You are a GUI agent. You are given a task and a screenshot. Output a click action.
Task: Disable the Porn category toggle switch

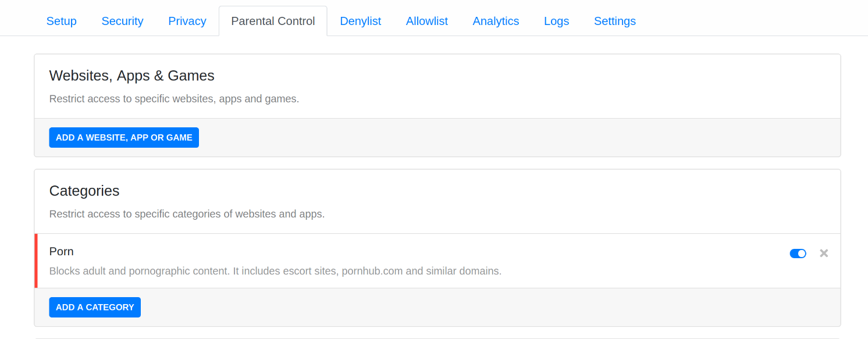(798, 254)
